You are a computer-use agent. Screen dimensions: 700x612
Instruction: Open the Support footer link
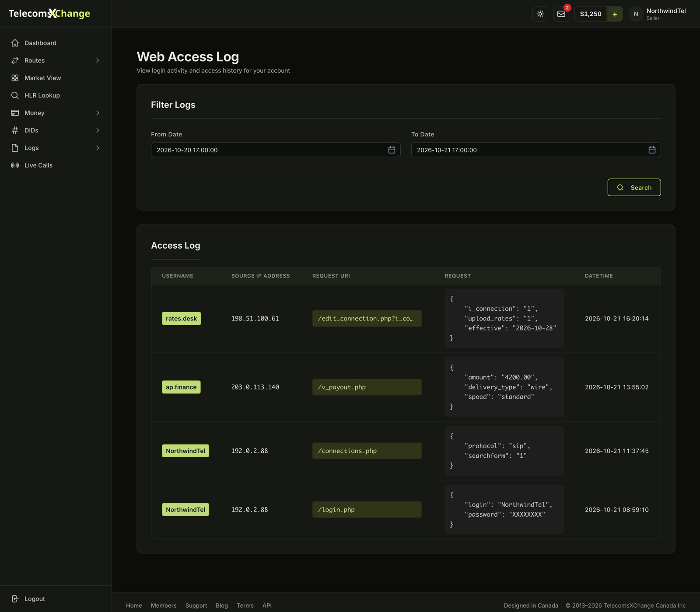pyautogui.click(x=196, y=605)
